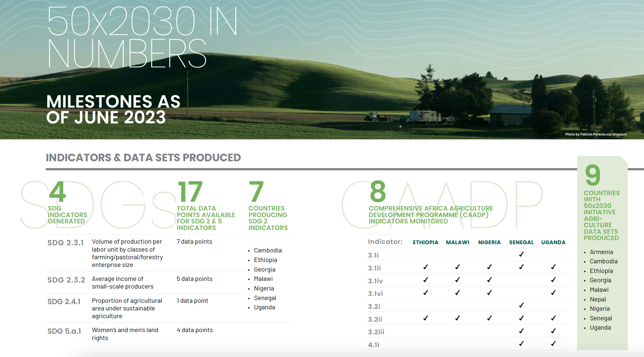This screenshot has width=644, height=357.
Task: Click the '3.2iii' indicator row label
Action: [376, 332]
